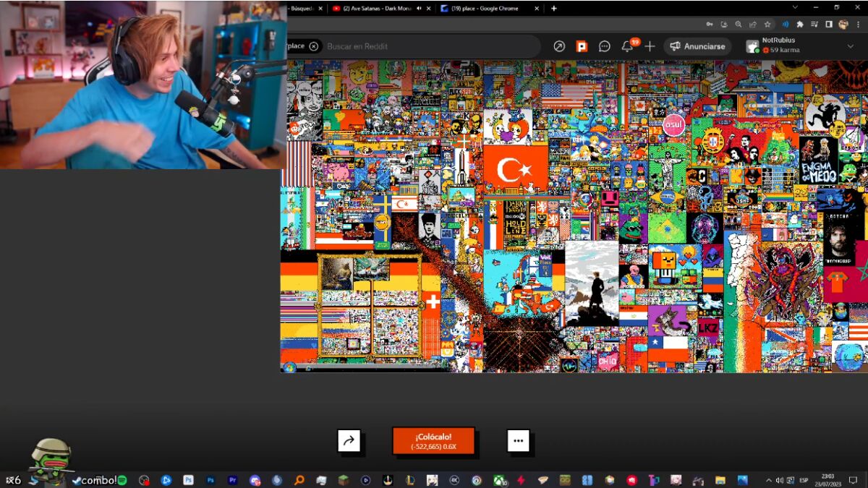The image size is (868, 488).
Task: Click the Anunciarse button
Action: tap(697, 46)
